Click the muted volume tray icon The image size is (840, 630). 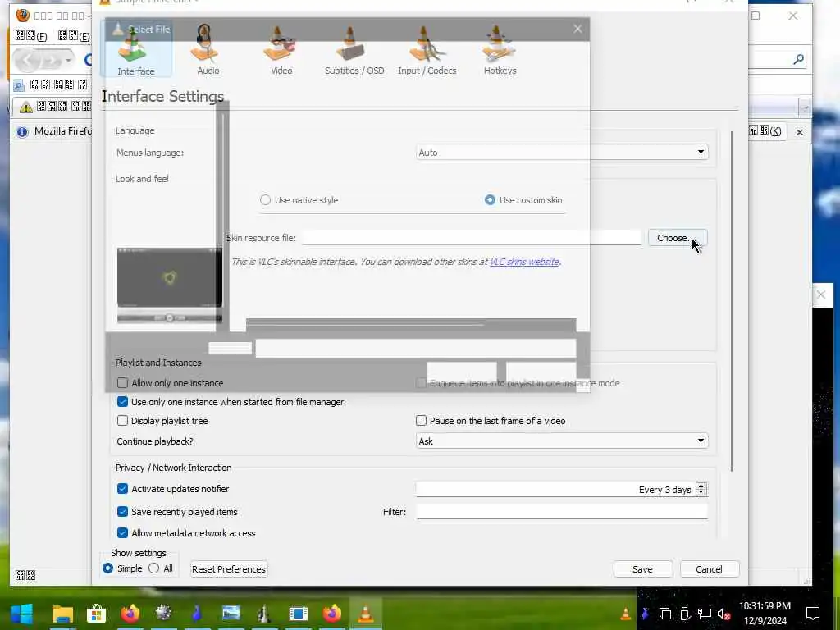[724, 614]
